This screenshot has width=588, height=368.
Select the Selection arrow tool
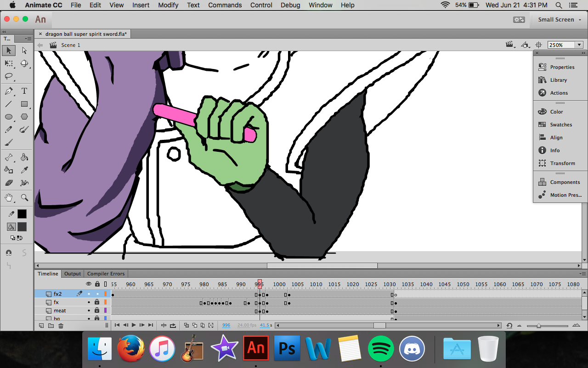8,51
